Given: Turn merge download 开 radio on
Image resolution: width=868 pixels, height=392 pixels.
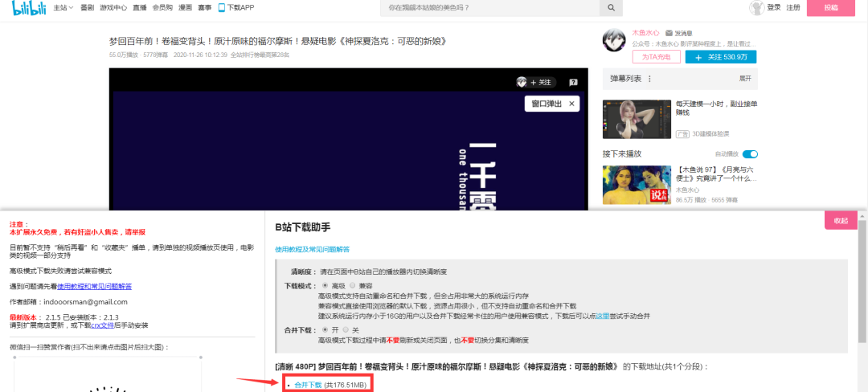Looking at the screenshot, I should [x=325, y=329].
